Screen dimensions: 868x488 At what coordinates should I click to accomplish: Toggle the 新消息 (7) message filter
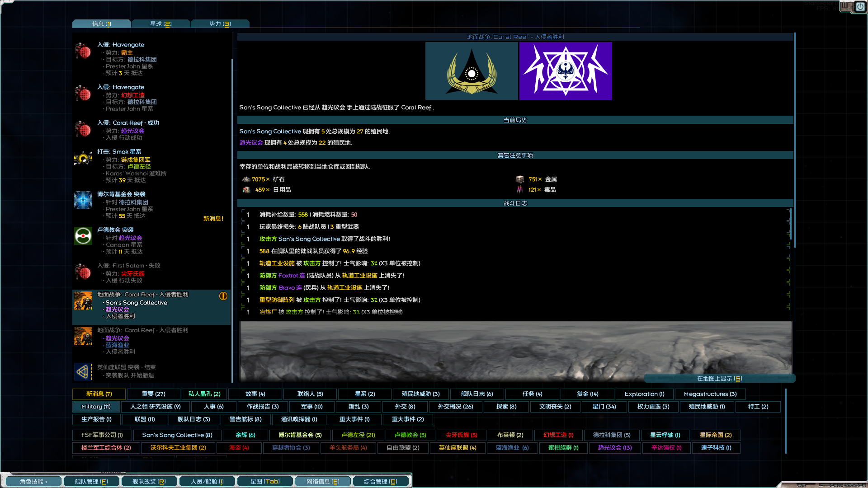click(x=99, y=394)
